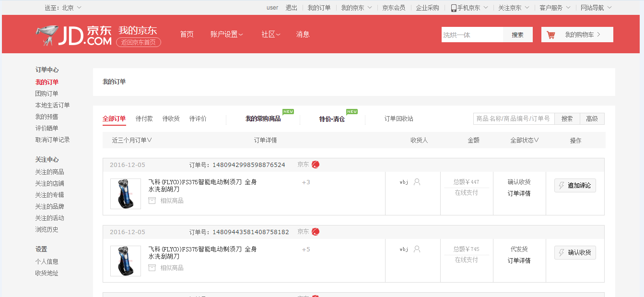Open 我的预售 in sidebar

[47, 117]
